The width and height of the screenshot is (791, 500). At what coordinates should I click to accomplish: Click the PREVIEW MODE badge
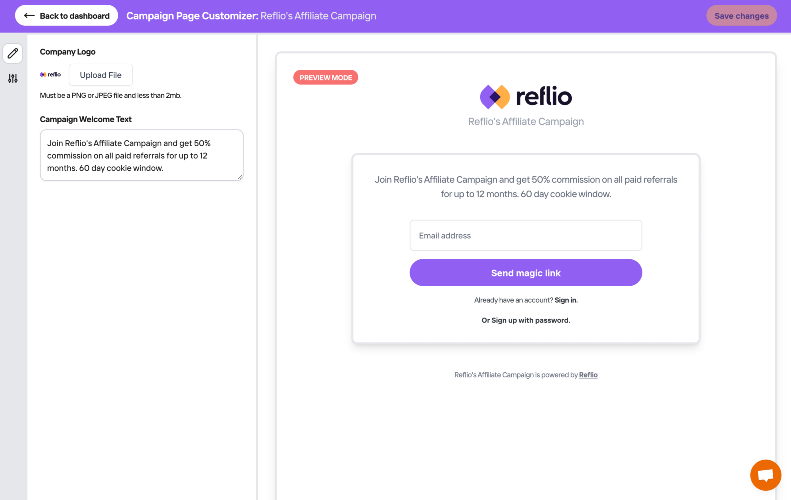click(x=326, y=77)
